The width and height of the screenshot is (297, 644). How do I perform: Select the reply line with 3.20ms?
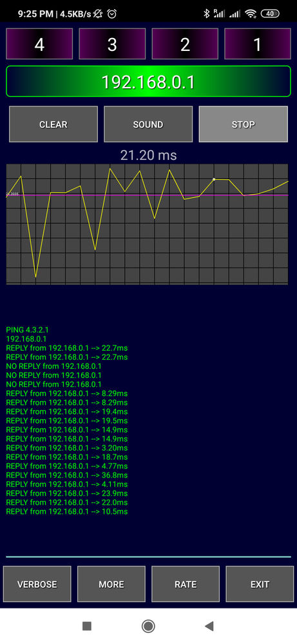coord(67,448)
